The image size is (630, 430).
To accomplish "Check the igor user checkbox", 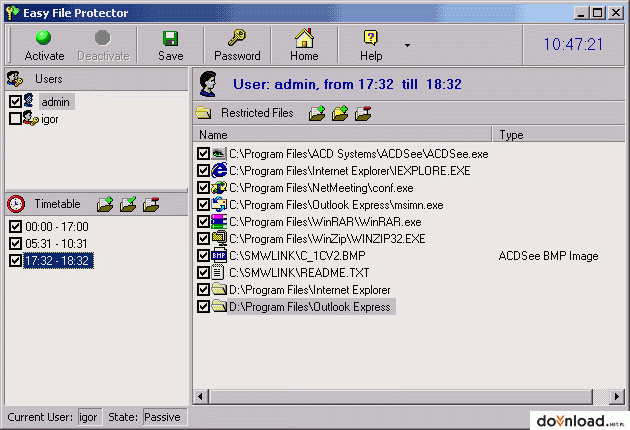I will (15, 119).
